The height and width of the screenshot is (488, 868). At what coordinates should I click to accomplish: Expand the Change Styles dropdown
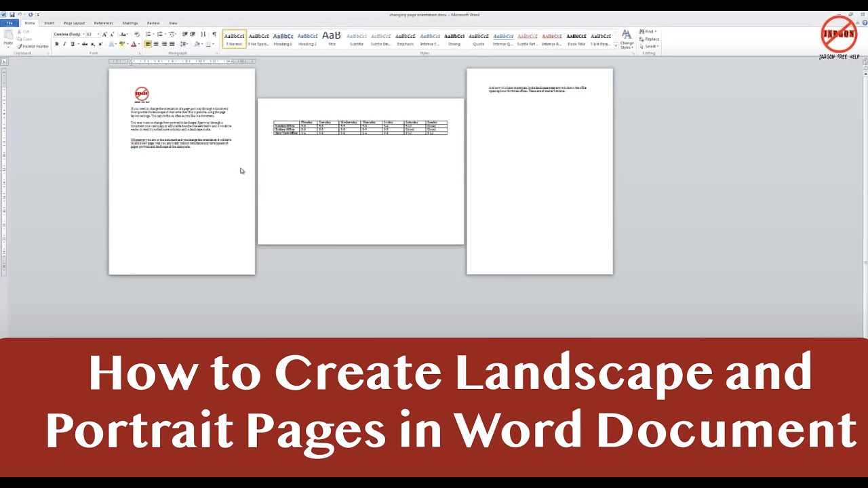click(x=626, y=41)
